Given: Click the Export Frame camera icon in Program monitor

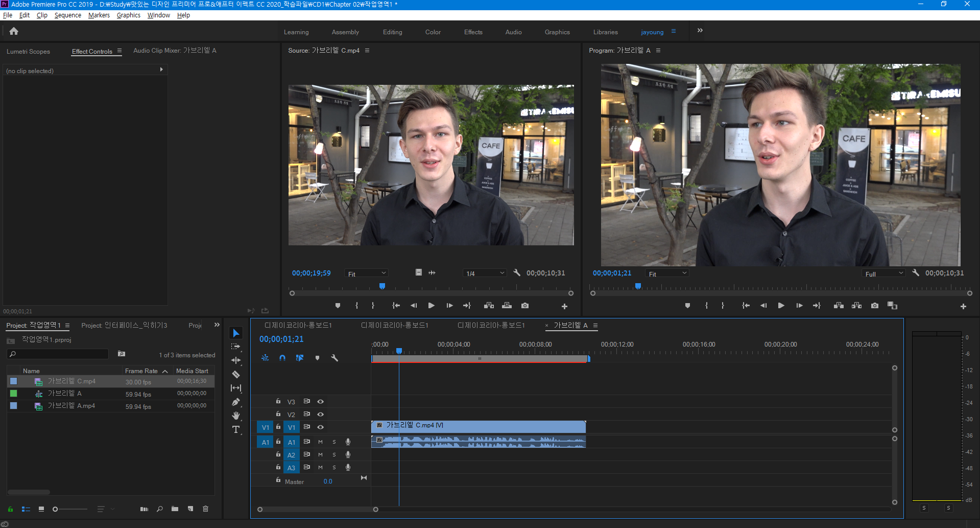Looking at the screenshot, I should click(x=875, y=306).
